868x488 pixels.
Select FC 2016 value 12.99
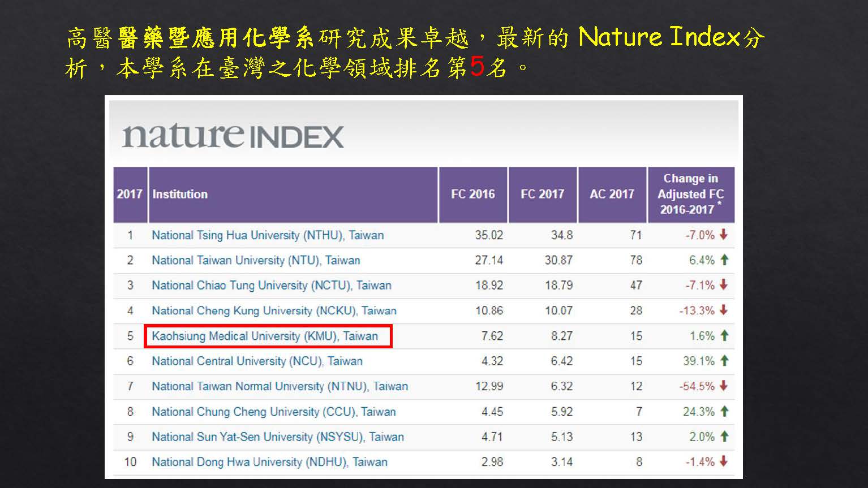click(x=489, y=386)
